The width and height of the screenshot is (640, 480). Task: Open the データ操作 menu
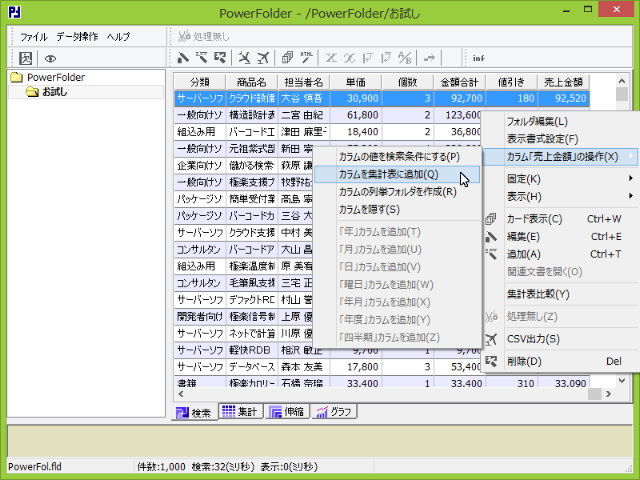77,37
